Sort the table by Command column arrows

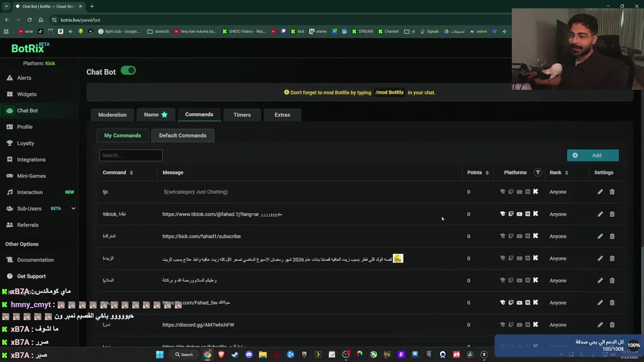point(131,172)
